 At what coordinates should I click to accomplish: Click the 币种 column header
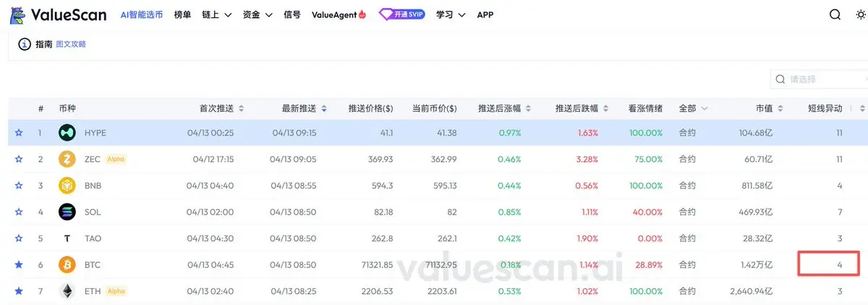tap(67, 109)
